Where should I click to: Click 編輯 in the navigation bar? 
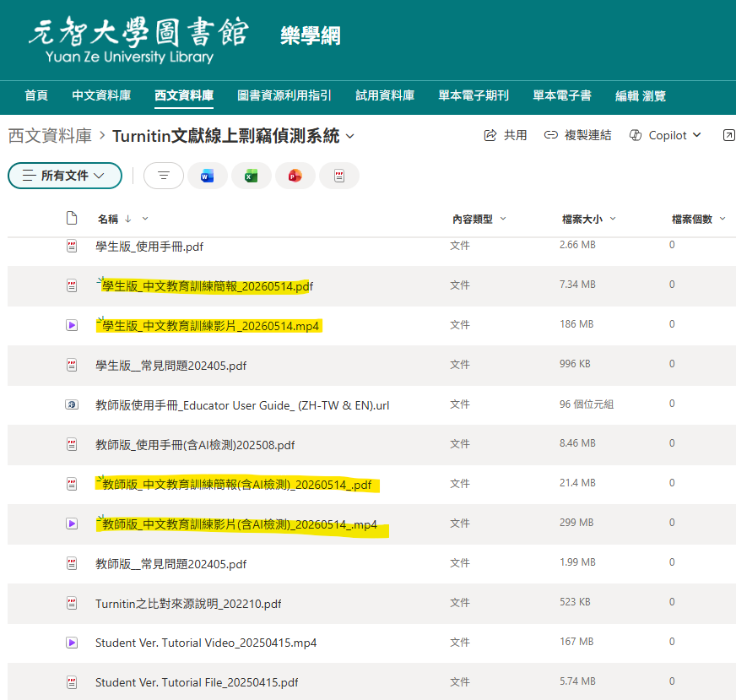point(626,95)
